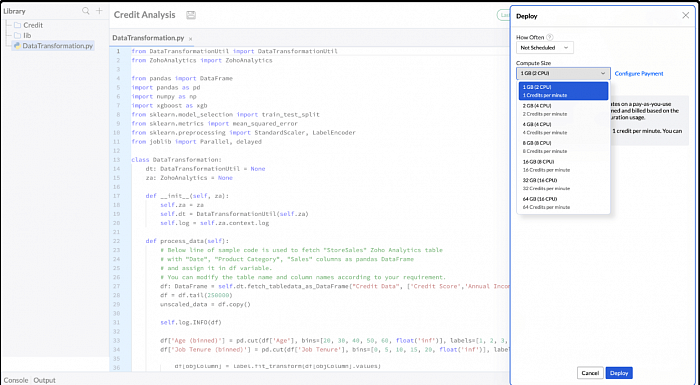700x385 pixels.
Task: Click the Deploy button
Action: pos(619,373)
